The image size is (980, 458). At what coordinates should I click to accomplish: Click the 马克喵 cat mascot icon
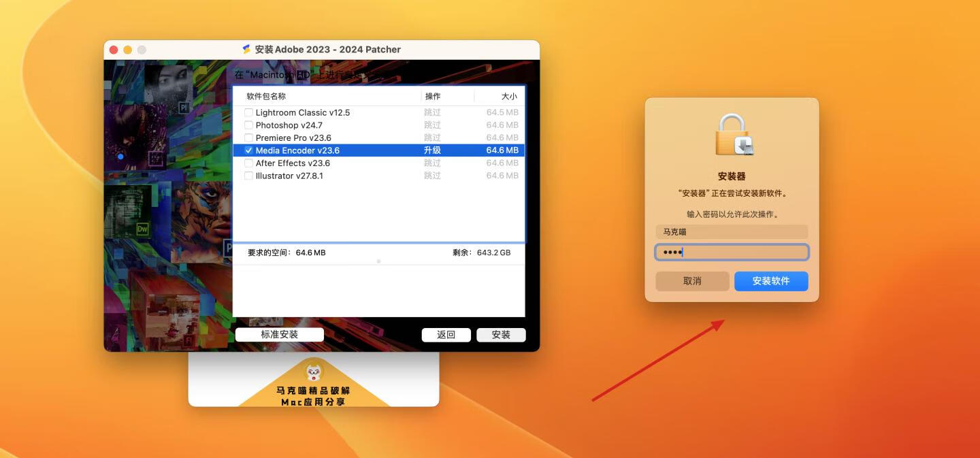click(313, 373)
